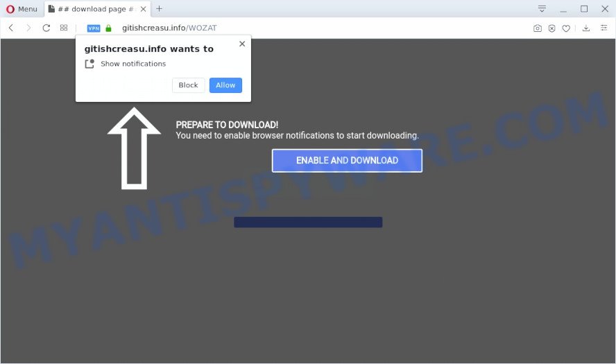This screenshot has height=364, width=616.
Task: Take a snapshot with camera icon
Action: 538,28
